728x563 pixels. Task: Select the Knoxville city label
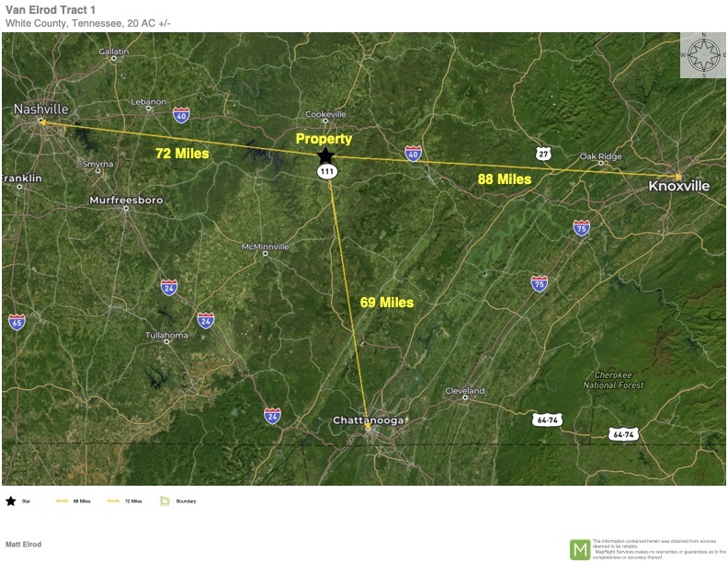tap(678, 186)
